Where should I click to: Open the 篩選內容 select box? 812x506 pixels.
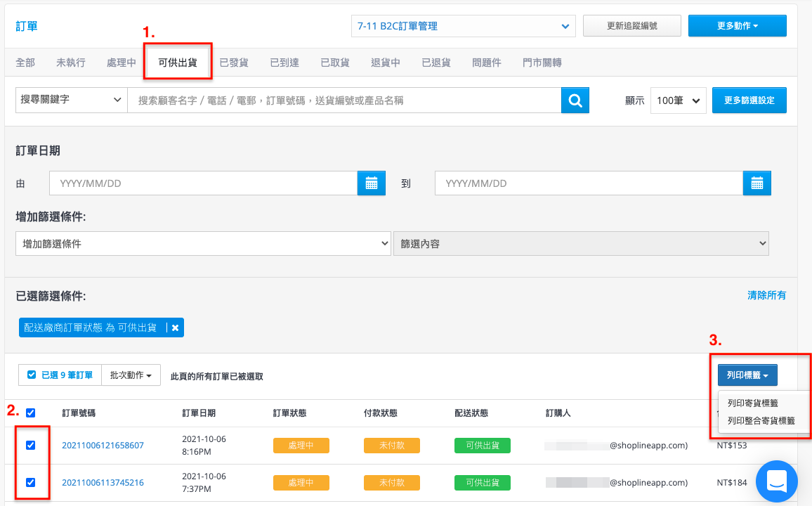pyautogui.click(x=581, y=243)
